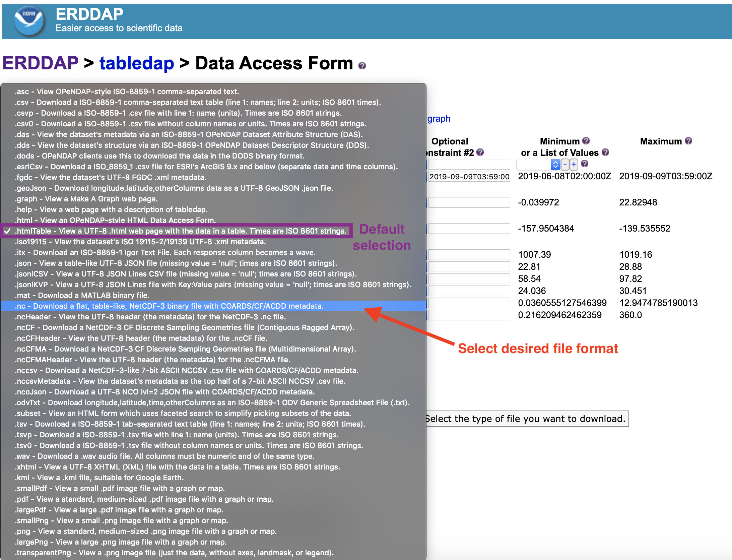Select the .dods binary format option
The height and width of the screenshot is (560, 732).
[x=213, y=156]
